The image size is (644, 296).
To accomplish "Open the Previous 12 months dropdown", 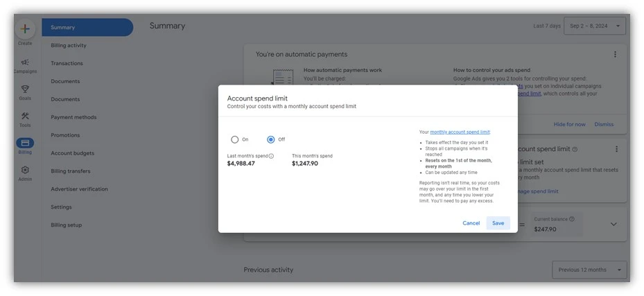I will (x=589, y=270).
